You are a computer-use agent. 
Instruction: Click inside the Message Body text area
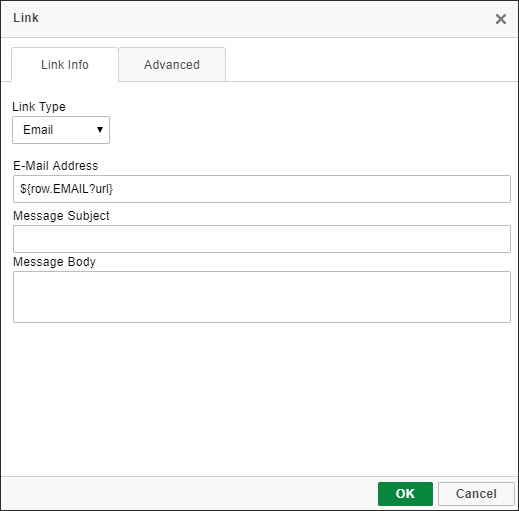[x=262, y=297]
